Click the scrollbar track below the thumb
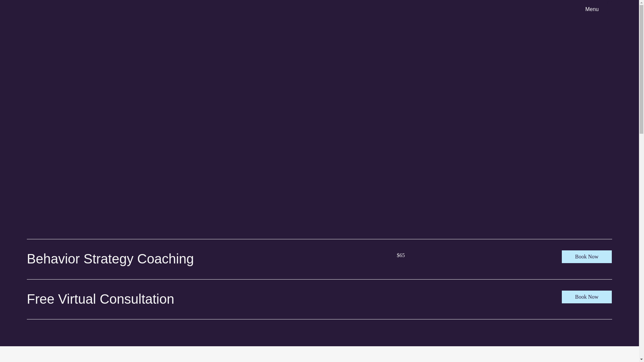Image resolution: width=644 pixels, height=362 pixels. point(641,245)
